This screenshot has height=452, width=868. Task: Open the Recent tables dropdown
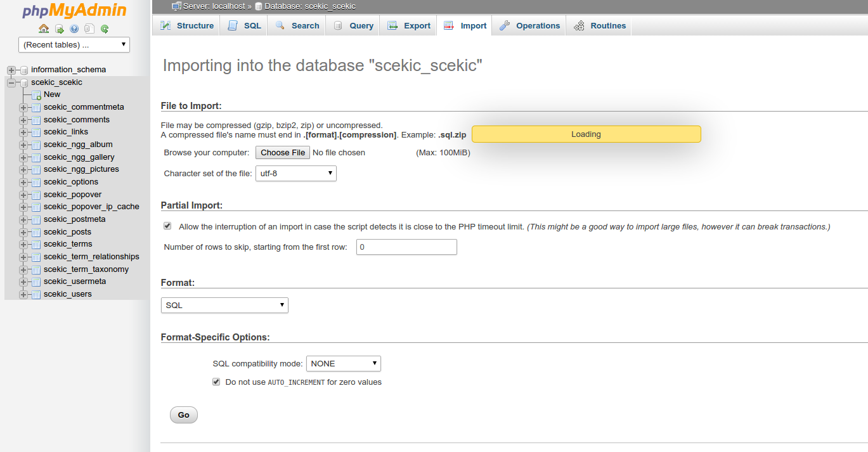point(74,45)
